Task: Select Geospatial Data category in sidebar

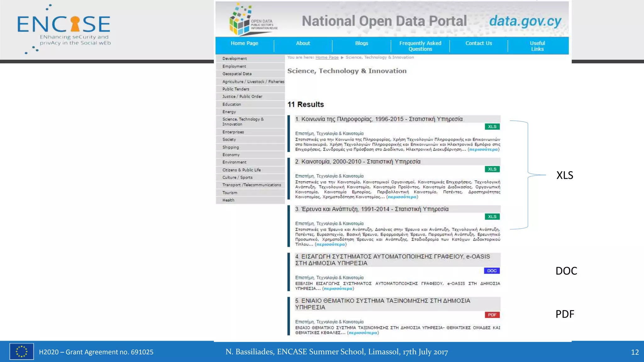Action: 237,74
